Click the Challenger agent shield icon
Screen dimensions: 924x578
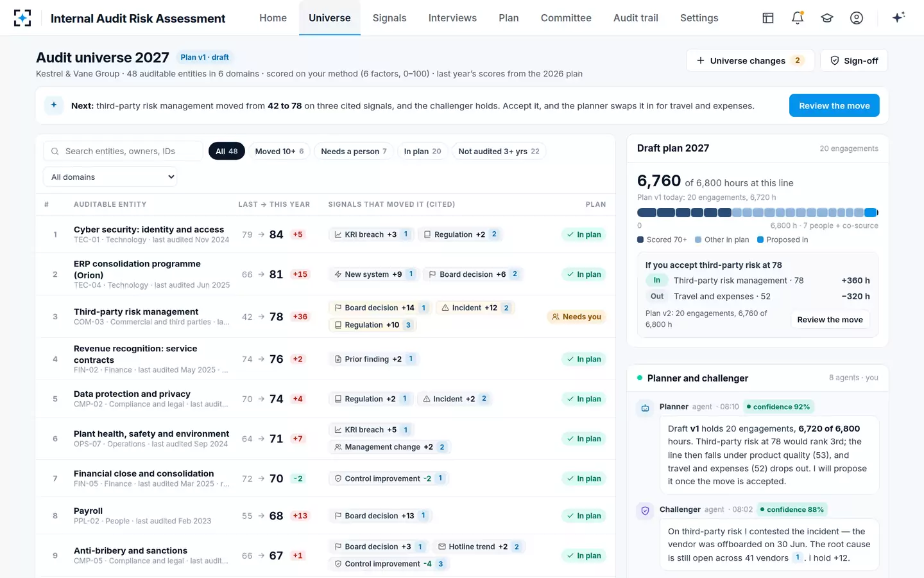[x=646, y=511]
